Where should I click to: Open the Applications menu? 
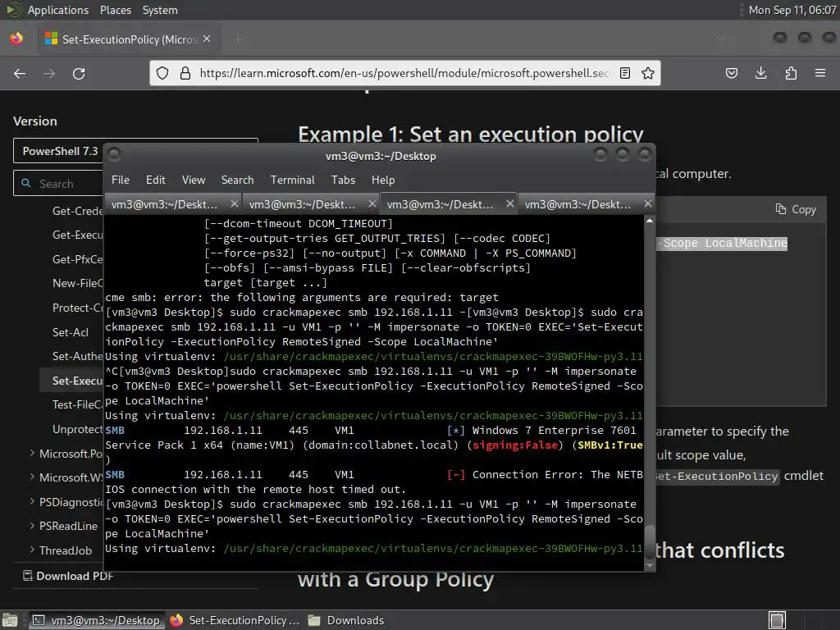click(x=58, y=10)
